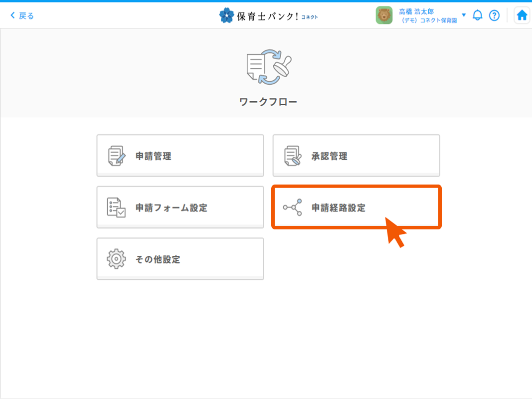Screen dimensions: 532x399
Task: Click the notification bell icon
Action: click(478, 15)
